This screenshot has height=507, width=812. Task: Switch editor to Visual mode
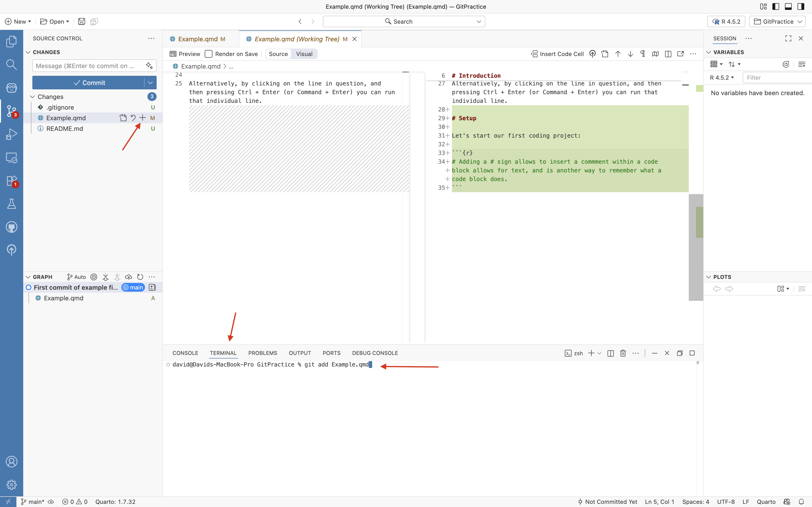point(304,54)
